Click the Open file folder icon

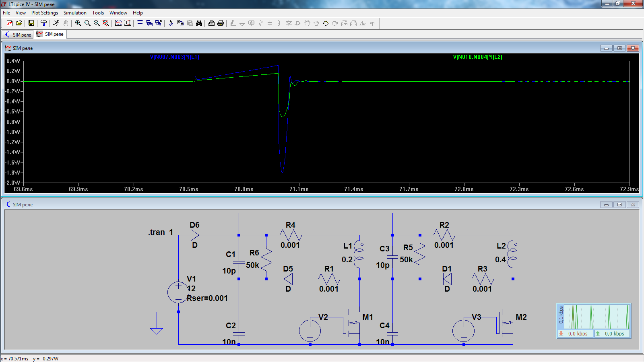[19, 23]
